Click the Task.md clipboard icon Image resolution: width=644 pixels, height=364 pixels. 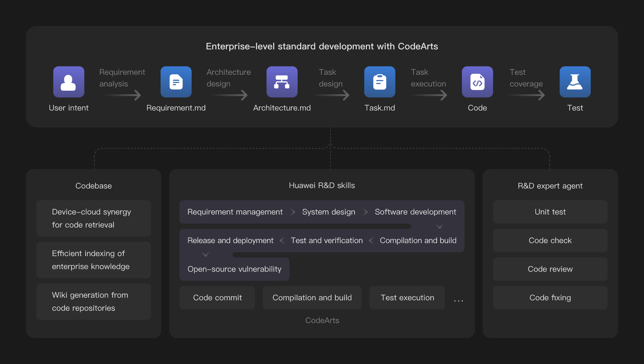380,82
